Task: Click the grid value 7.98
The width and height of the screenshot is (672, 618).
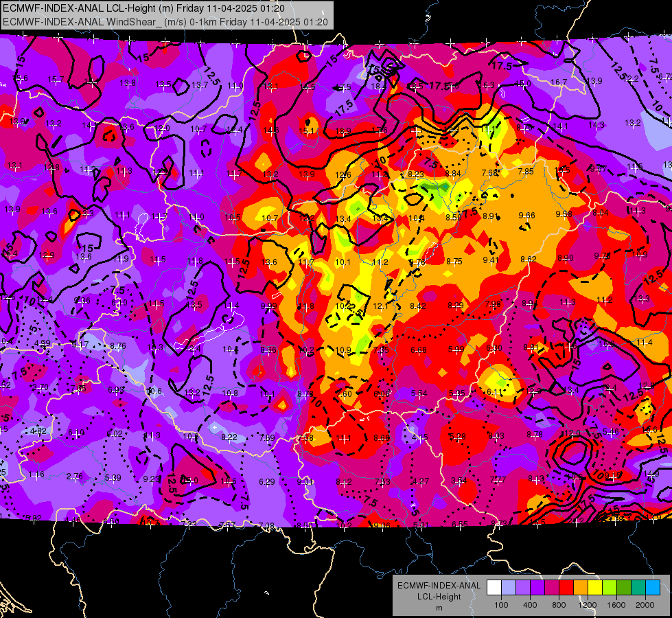Action: 493,304
